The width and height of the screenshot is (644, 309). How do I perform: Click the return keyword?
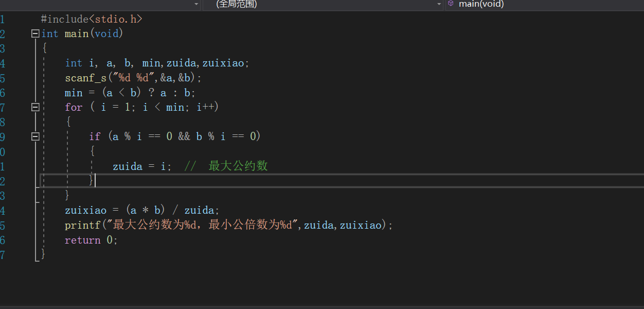point(82,240)
